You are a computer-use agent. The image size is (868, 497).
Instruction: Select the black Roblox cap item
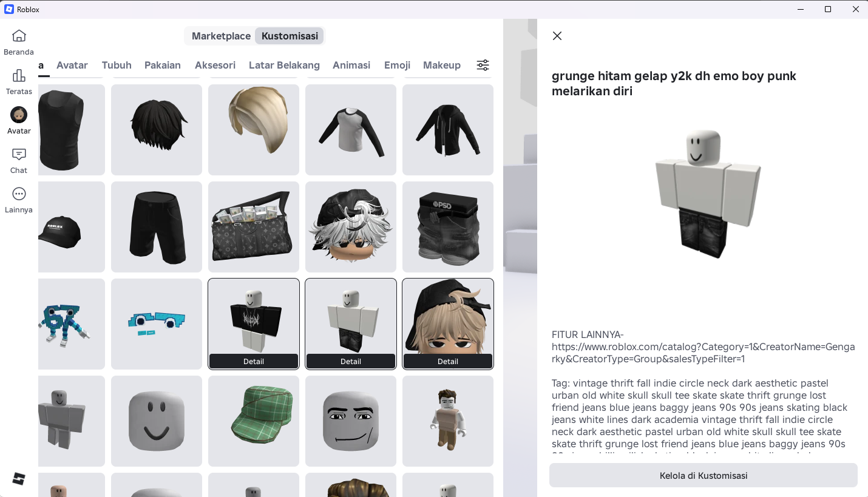point(72,227)
